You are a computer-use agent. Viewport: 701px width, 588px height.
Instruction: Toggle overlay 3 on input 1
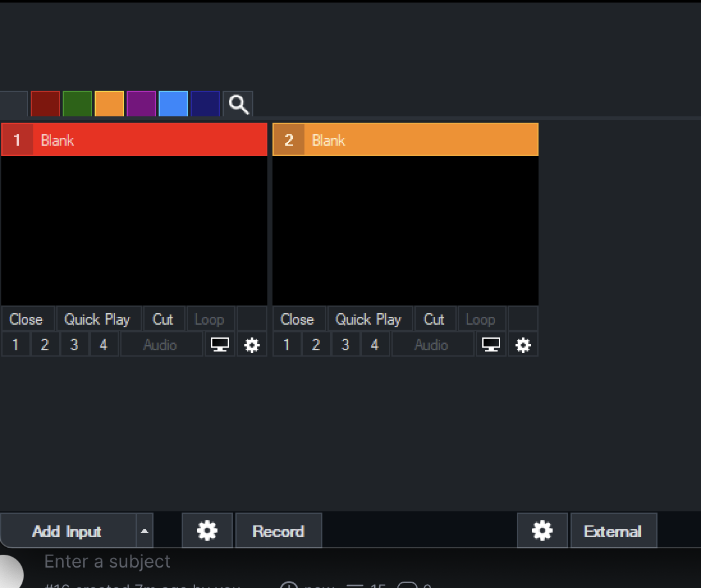(x=74, y=345)
